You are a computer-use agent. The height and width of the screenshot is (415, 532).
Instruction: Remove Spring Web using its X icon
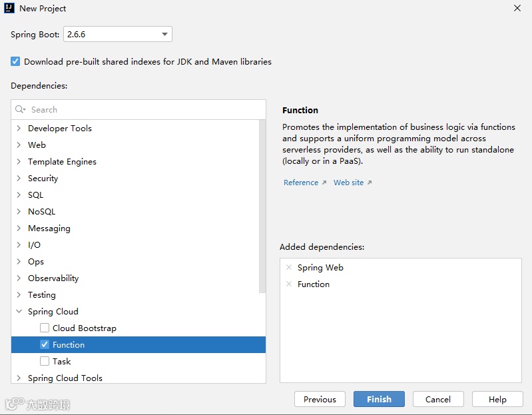[x=289, y=267]
